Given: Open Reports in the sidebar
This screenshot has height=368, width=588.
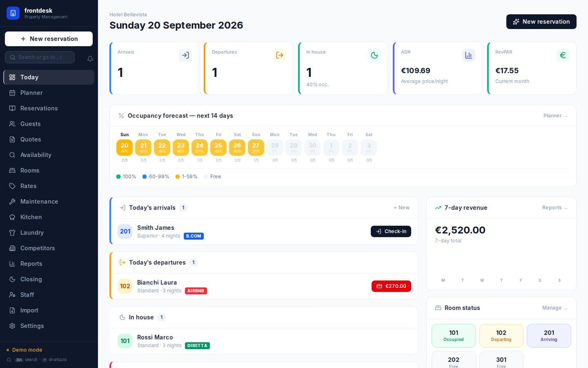Looking at the screenshot, I should click(x=49, y=264).
